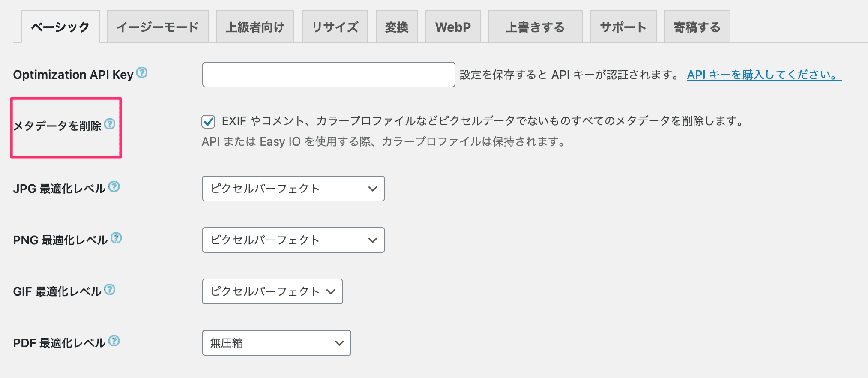Click help icon next to Optimization API Key

pyautogui.click(x=142, y=73)
